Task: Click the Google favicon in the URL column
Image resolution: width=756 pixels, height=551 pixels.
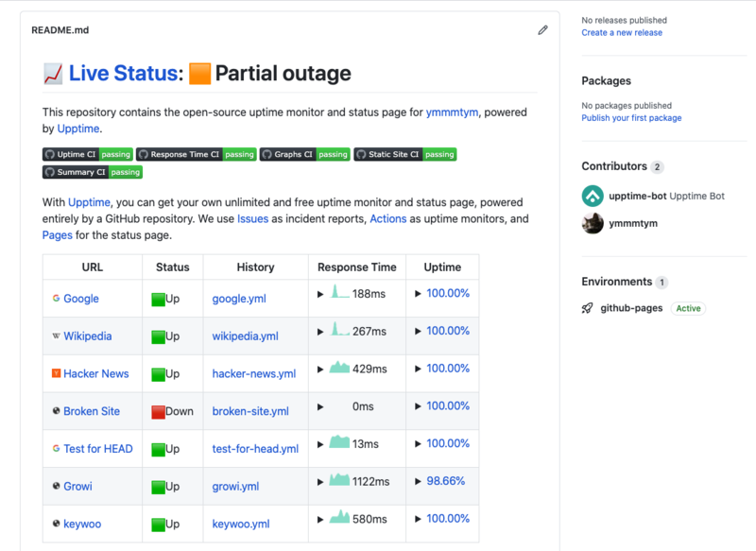Action: [x=56, y=299]
